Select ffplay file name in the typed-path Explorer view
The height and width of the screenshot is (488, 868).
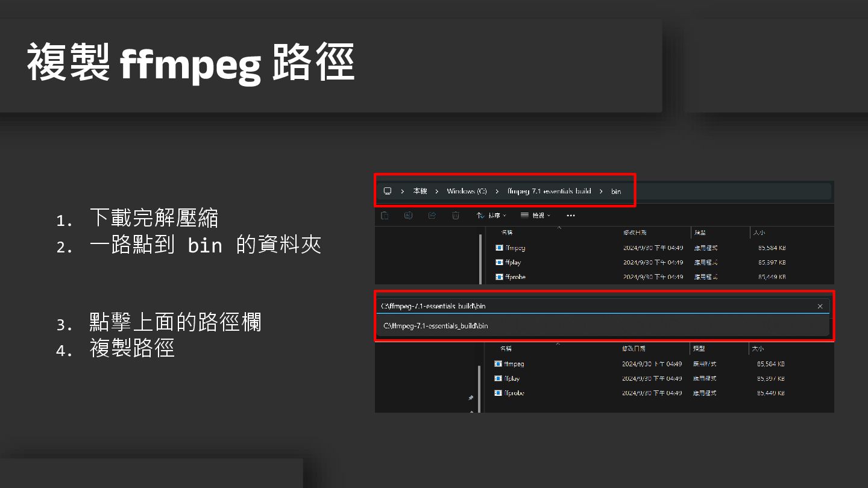[512, 378]
